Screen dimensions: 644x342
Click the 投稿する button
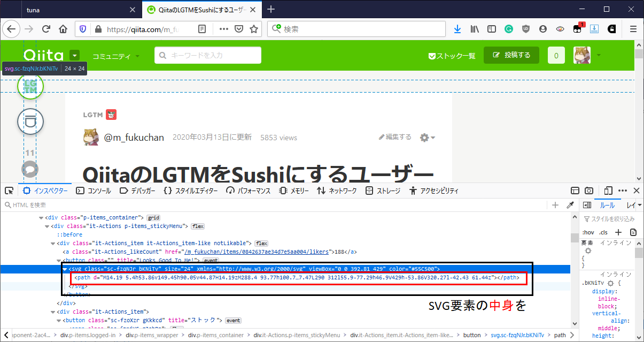(511, 55)
